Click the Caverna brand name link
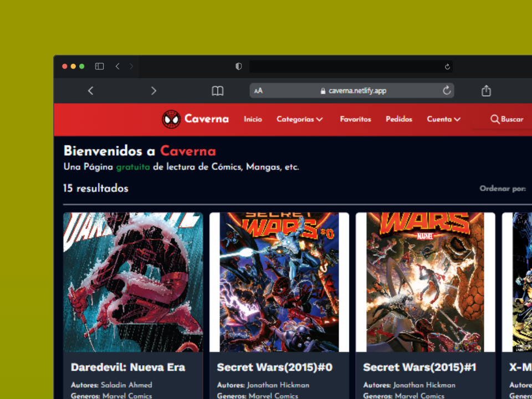Screen dimensions: 532x399 click(x=207, y=119)
